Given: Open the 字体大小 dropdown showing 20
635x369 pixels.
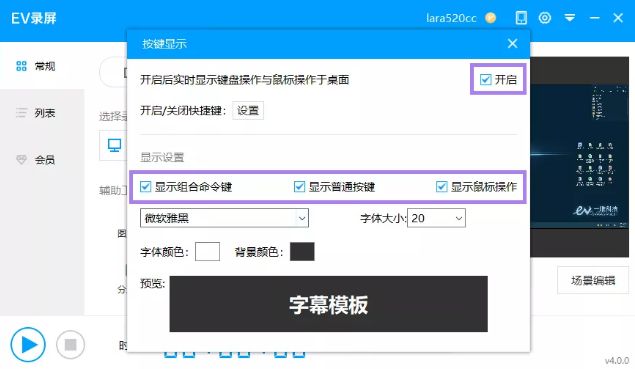Looking at the screenshot, I should [x=436, y=218].
